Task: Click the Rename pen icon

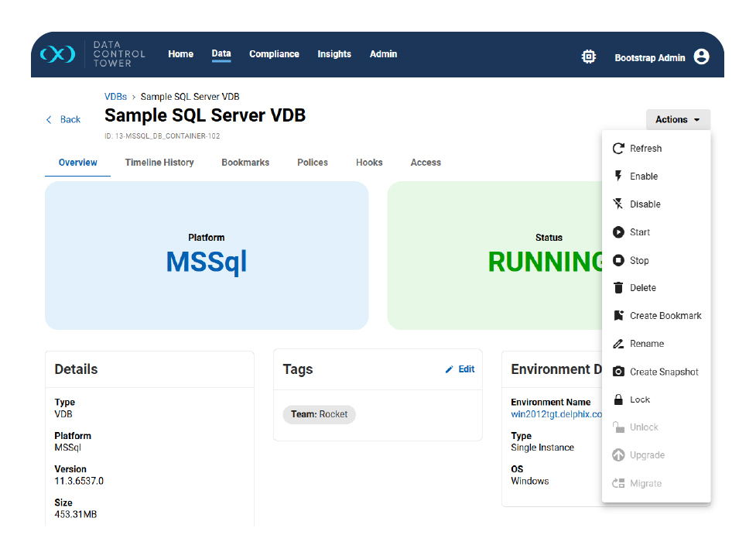Action: [618, 343]
